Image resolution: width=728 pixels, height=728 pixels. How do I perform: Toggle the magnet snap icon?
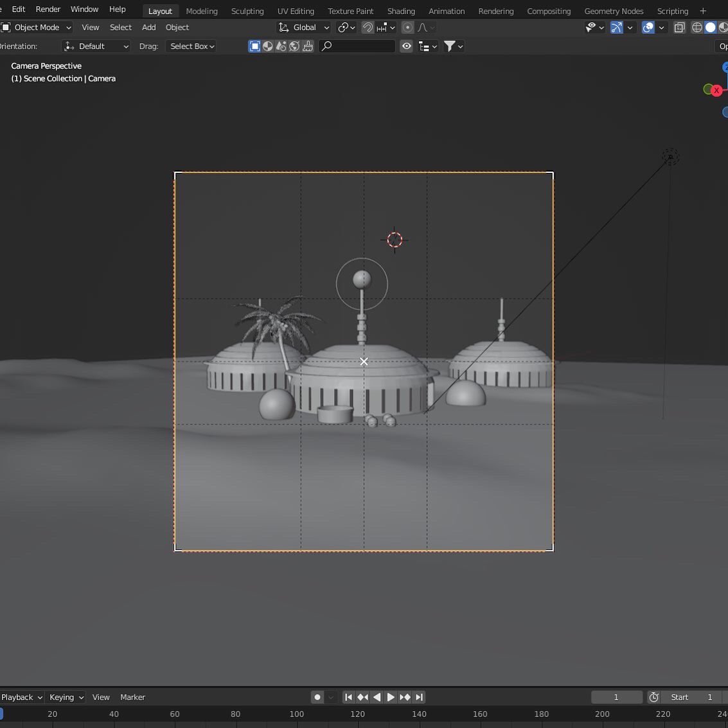368,28
